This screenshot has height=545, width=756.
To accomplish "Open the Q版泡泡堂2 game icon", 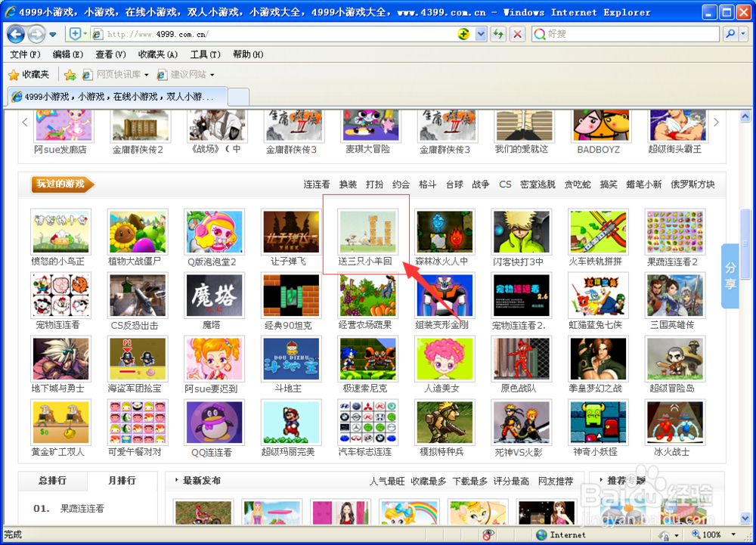I will point(214,232).
